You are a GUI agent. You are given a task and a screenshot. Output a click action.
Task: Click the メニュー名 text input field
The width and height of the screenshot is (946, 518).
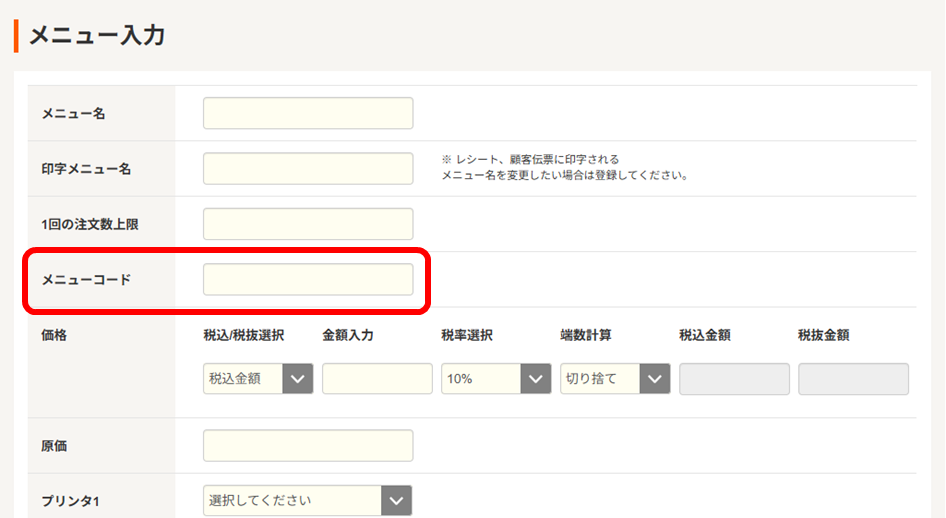(308, 113)
